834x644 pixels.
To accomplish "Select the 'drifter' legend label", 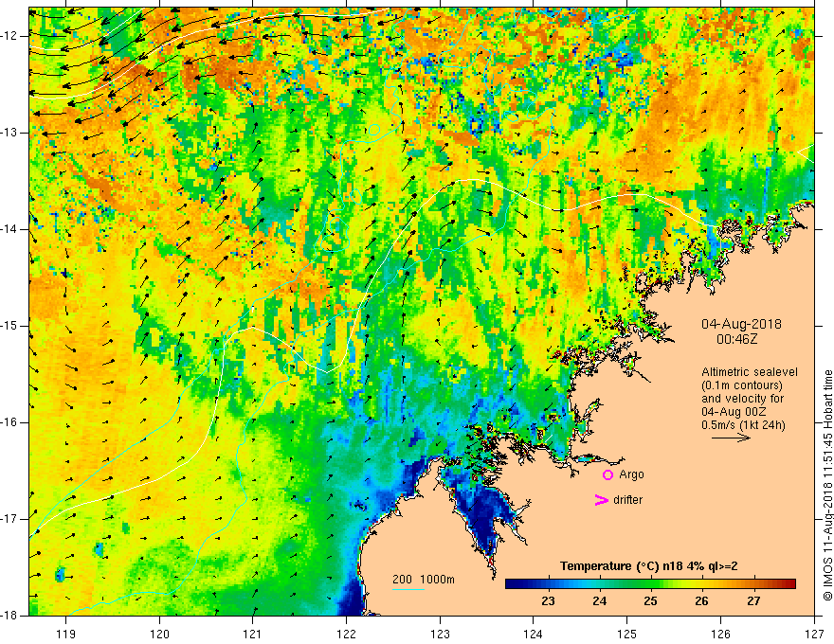I will 627,500.
